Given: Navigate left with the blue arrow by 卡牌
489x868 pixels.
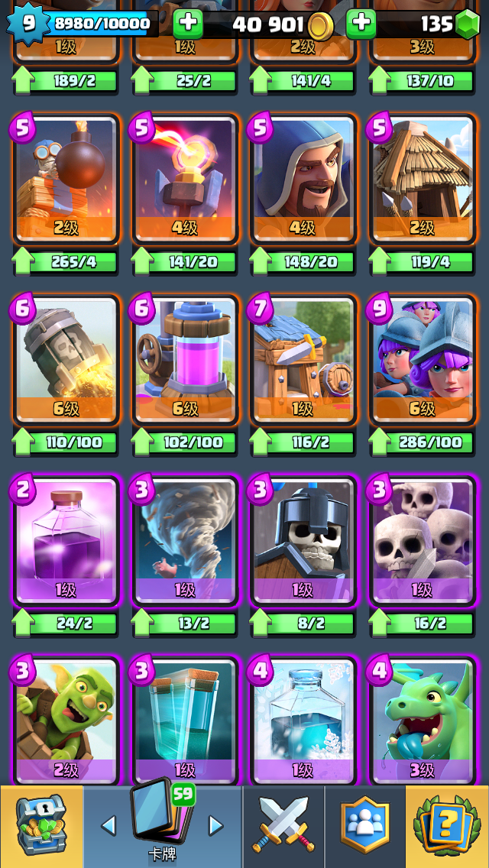Looking at the screenshot, I should [x=108, y=825].
